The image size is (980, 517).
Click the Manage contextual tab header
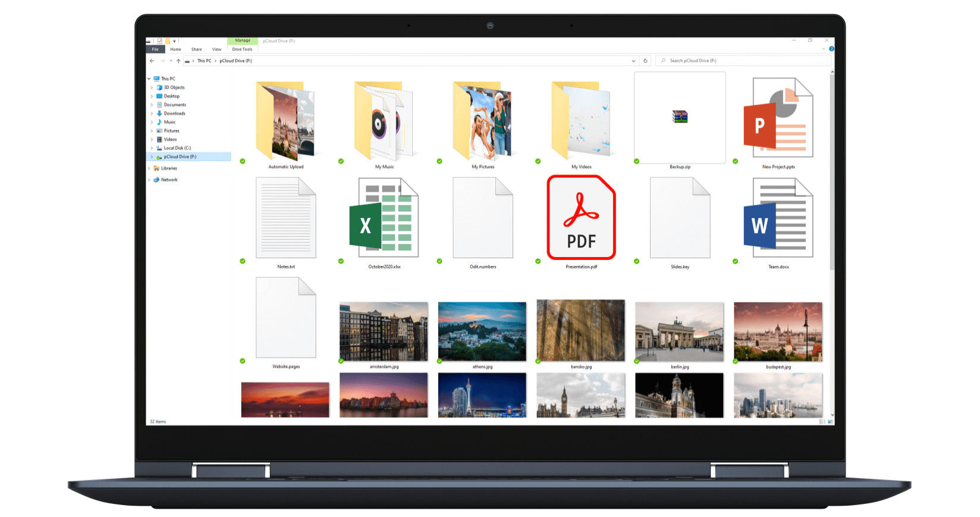243,41
